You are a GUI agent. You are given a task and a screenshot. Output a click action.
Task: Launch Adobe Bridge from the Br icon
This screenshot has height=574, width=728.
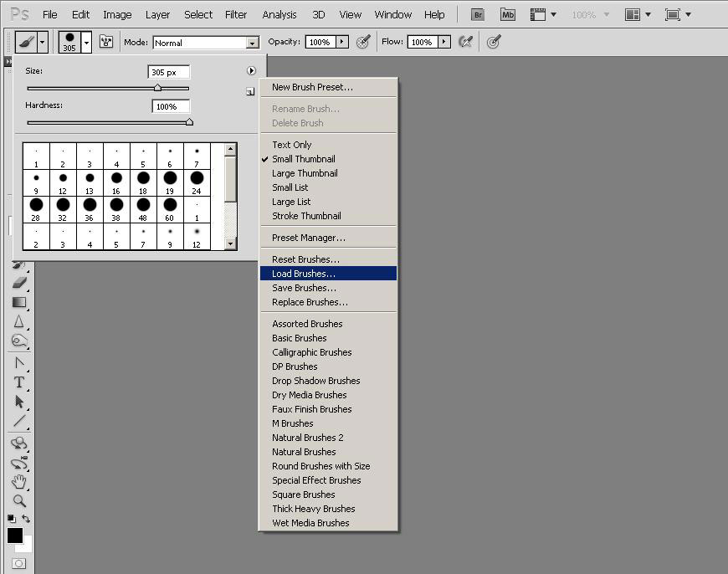[478, 14]
